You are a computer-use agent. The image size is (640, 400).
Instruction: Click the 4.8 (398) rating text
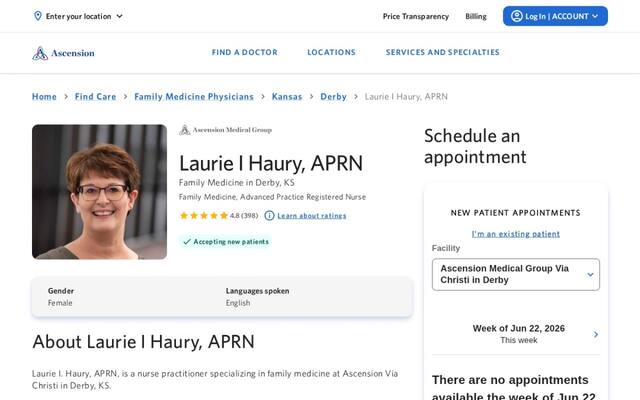point(244,216)
